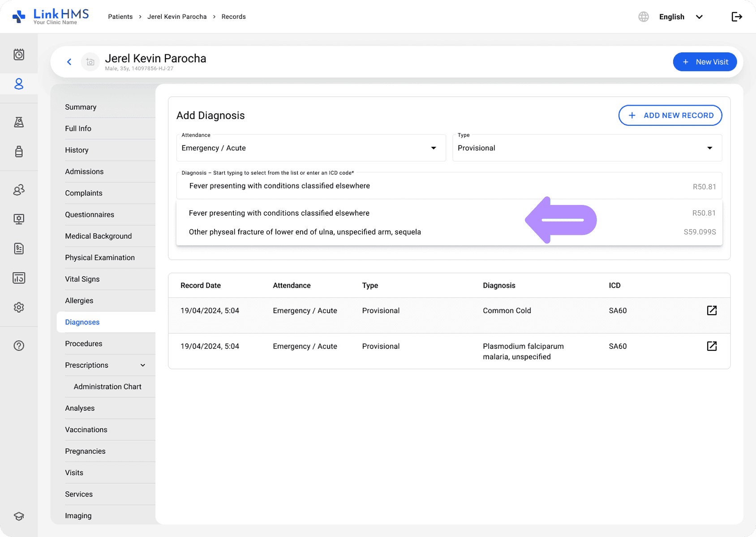The width and height of the screenshot is (756, 537).
Task: Click the New Visit button
Action: pyautogui.click(x=705, y=62)
